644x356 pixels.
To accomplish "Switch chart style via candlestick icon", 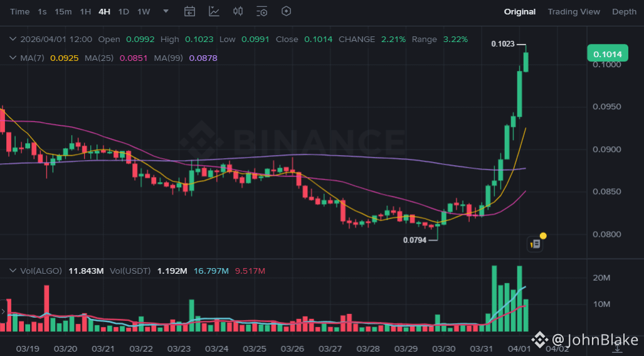I will [238, 11].
